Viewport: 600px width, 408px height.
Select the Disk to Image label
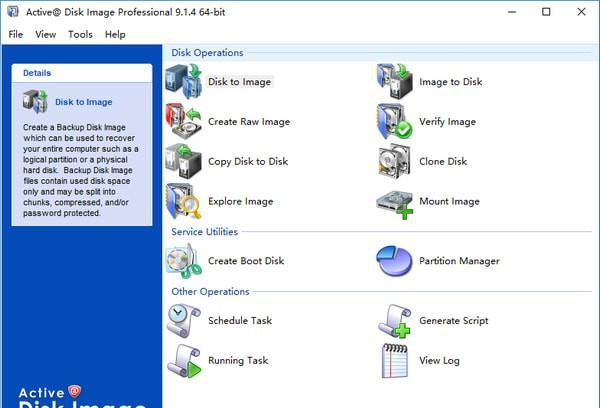240,82
